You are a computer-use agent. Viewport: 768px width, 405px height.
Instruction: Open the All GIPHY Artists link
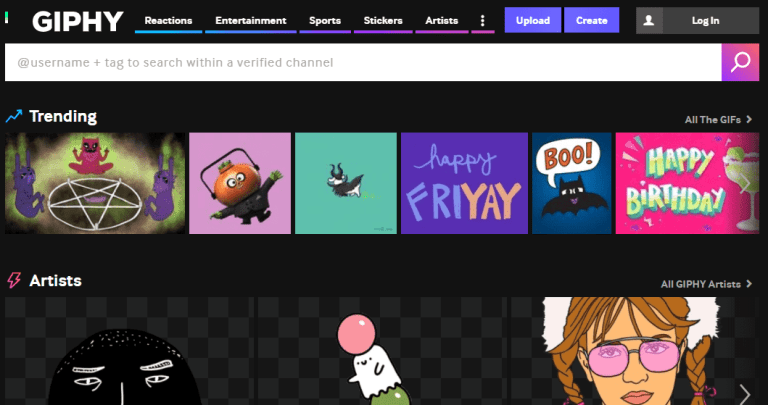pyautogui.click(x=706, y=284)
